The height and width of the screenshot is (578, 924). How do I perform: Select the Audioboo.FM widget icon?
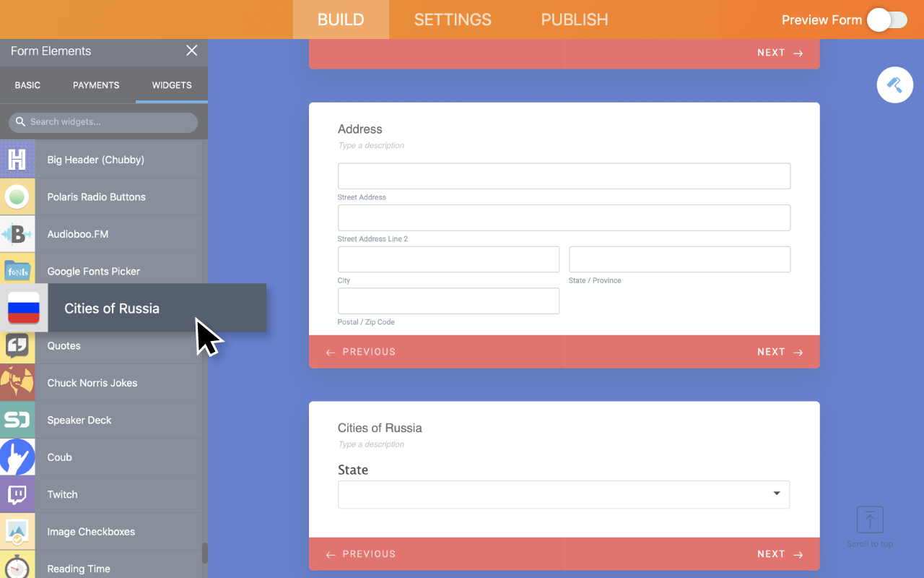click(x=17, y=233)
